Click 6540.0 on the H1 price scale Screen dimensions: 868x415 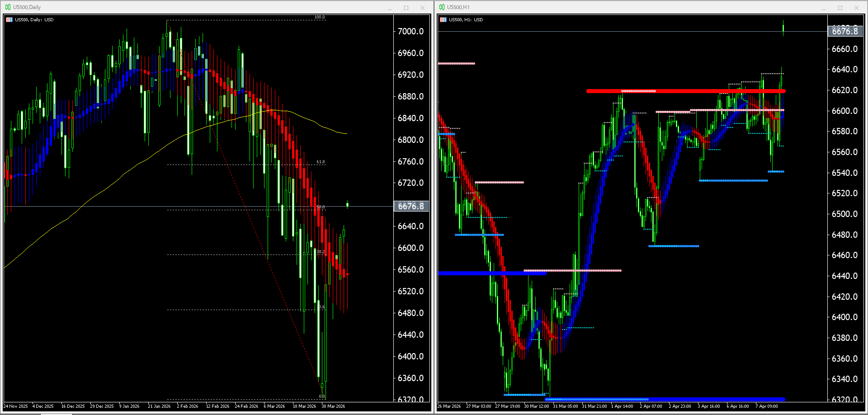pos(844,173)
